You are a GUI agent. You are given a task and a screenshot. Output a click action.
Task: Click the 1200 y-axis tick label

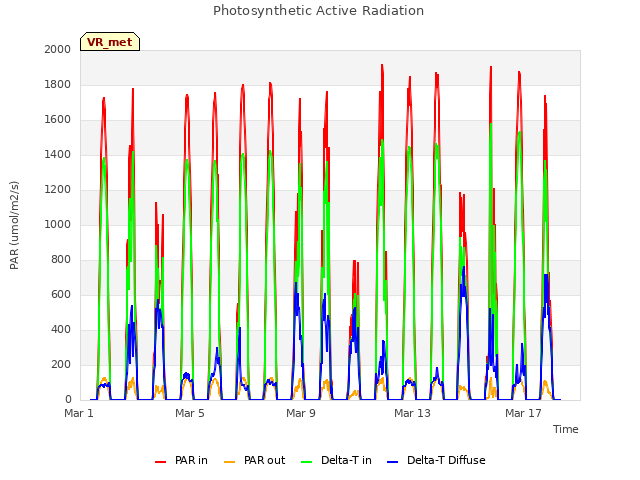click(x=58, y=189)
